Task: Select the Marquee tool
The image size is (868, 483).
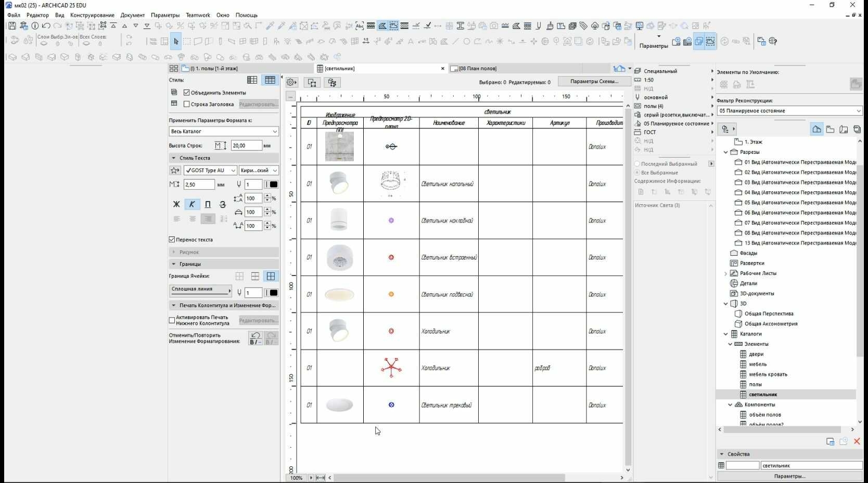Action: click(187, 41)
